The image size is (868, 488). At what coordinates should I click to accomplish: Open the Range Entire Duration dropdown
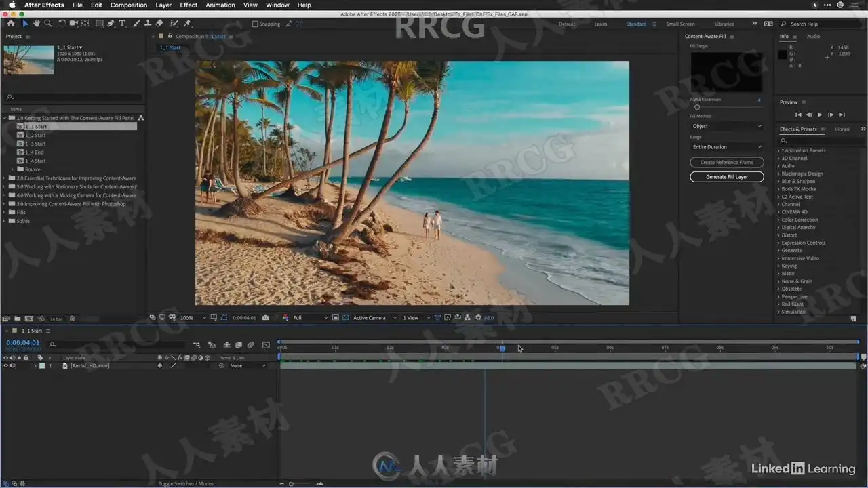coord(726,147)
